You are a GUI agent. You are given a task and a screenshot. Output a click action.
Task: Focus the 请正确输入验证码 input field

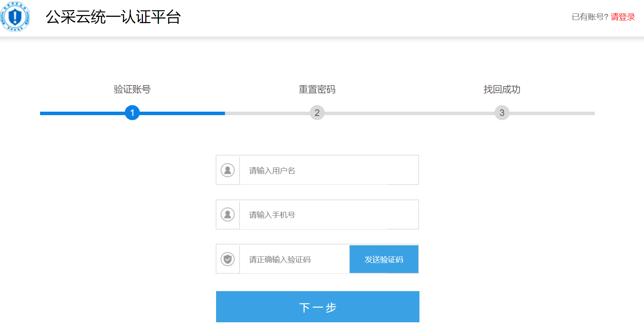click(x=294, y=259)
